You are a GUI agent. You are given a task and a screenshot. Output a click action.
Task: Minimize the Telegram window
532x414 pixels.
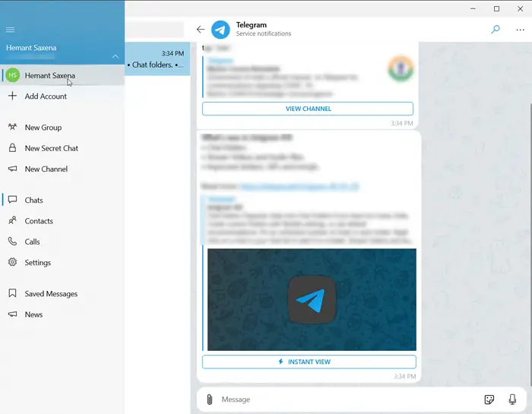coord(473,9)
